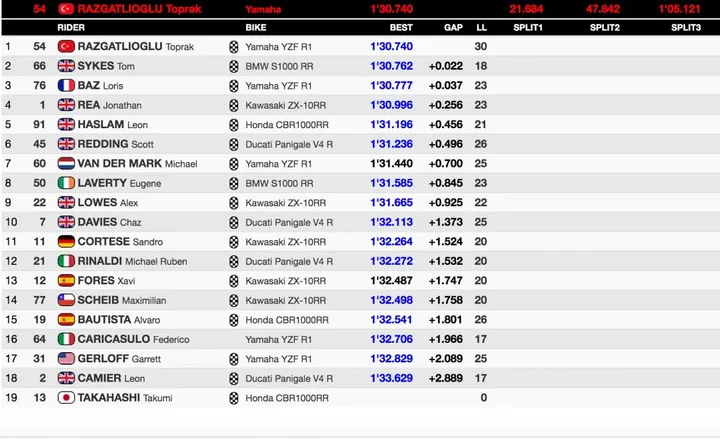Click the chequered flag icon in RAZGATLIOGLU's table row

point(234,47)
